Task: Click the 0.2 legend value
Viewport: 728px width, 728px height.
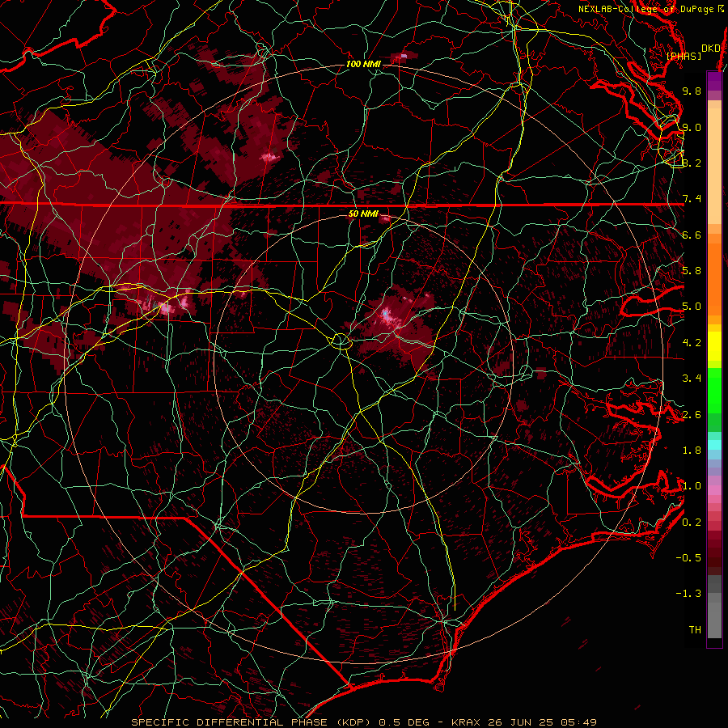Action: coord(692,523)
